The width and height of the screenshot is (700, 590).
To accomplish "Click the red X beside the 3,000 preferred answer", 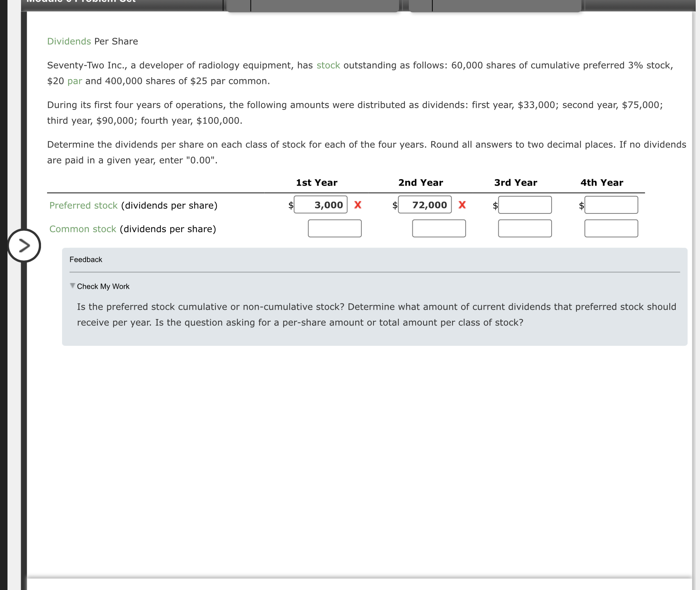I will click(x=357, y=205).
